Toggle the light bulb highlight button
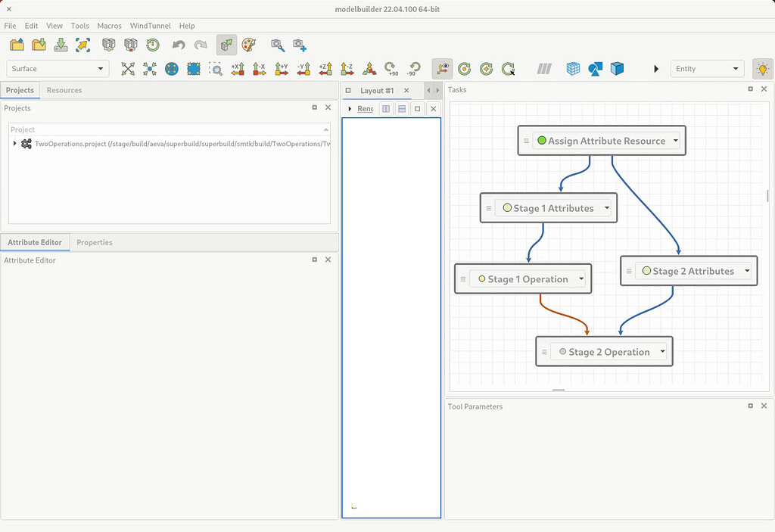The width and height of the screenshot is (775, 532). pos(762,69)
